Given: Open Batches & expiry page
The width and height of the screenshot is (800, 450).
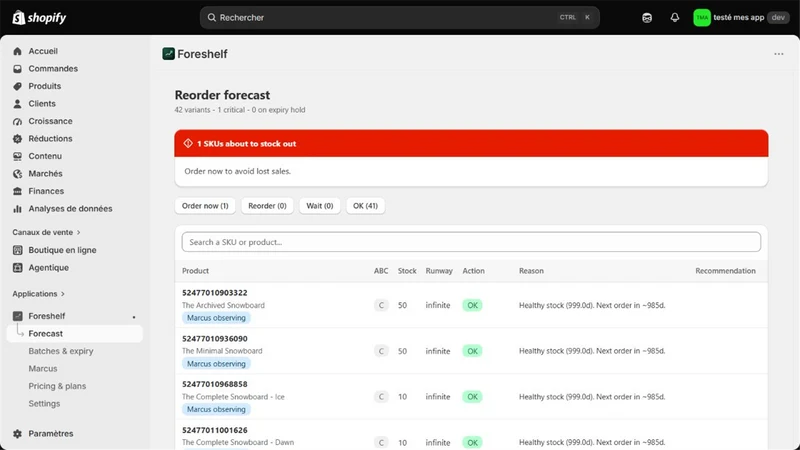Looking at the screenshot, I should click(61, 351).
